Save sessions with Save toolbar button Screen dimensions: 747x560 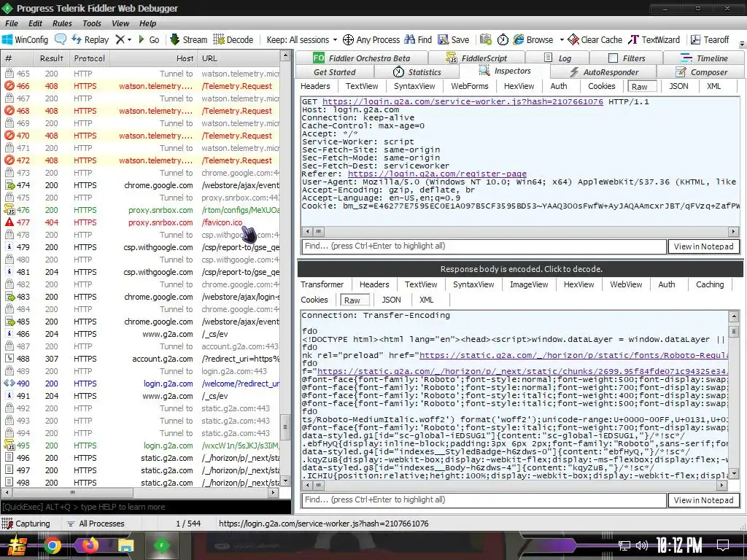(x=454, y=39)
